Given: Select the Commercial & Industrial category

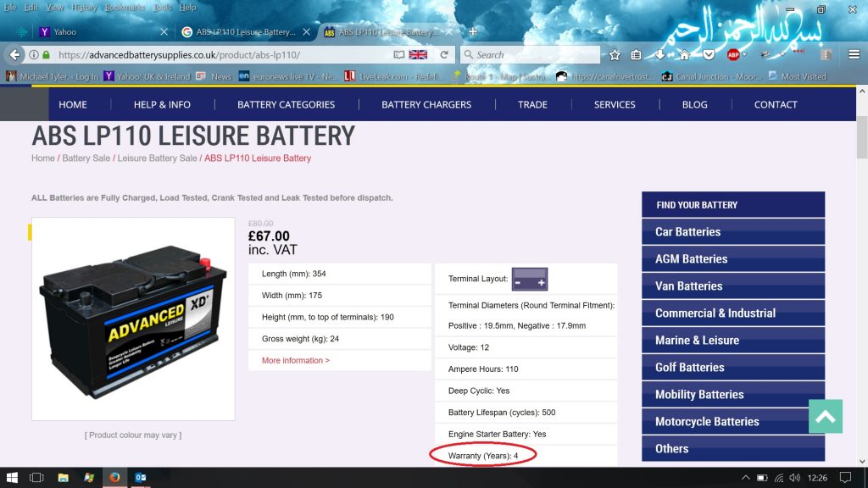Looking at the screenshot, I should [733, 313].
